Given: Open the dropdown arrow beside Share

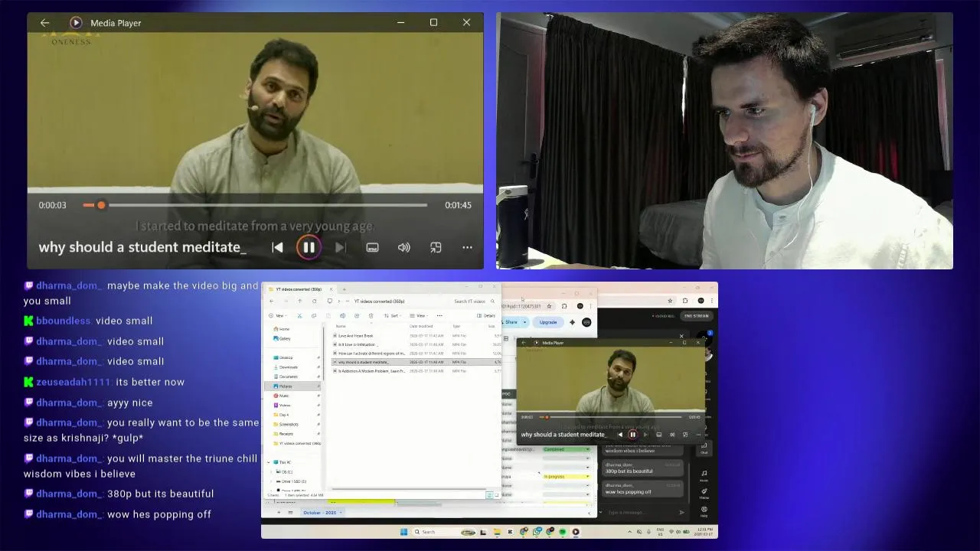Looking at the screenshot, I should coord(524,322).
